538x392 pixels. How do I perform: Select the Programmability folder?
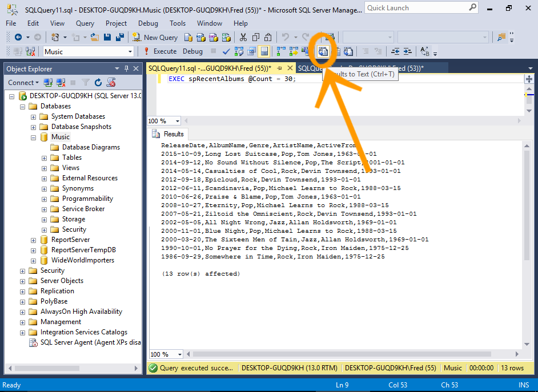click(x=87, y=199)
